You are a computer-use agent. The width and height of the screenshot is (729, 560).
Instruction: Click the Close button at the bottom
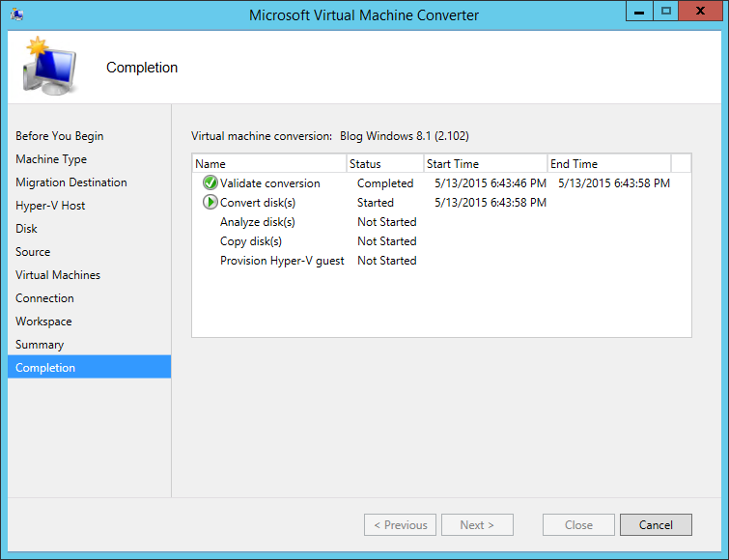tap(578, 524)
